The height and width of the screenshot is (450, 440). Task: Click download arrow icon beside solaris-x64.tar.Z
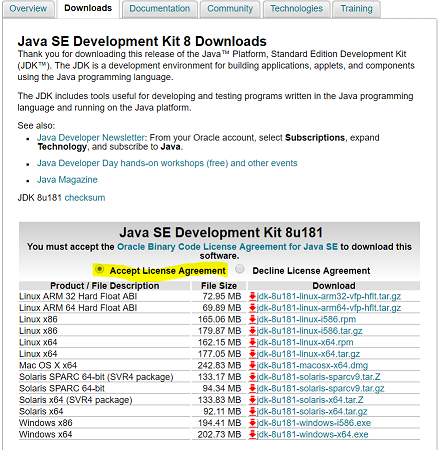(x=252, y=400)
